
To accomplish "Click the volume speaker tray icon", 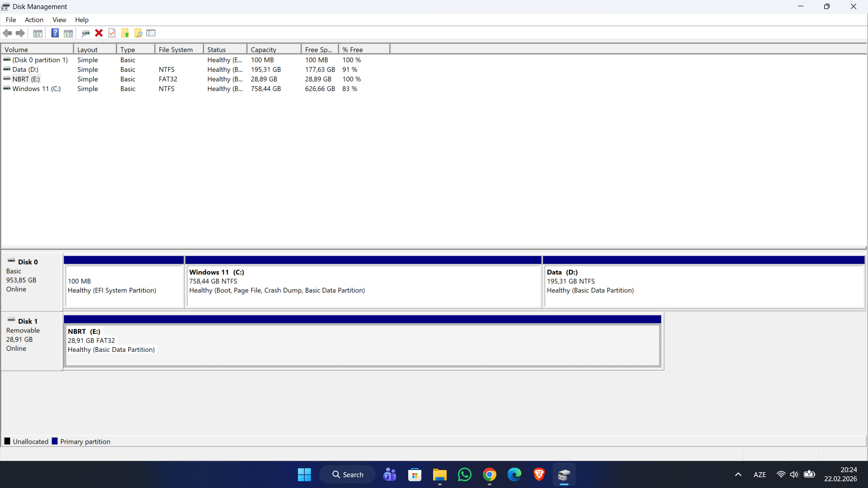I will 794,475.
